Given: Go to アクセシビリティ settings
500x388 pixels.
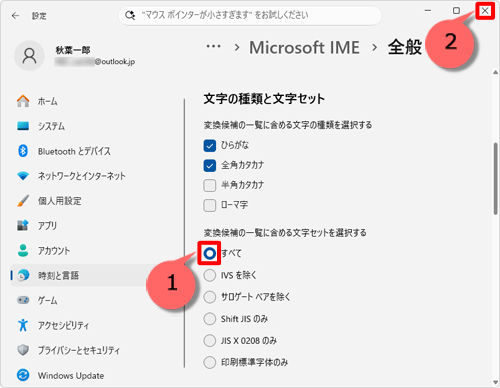Looking at the screenshot, I should (63, 325).
